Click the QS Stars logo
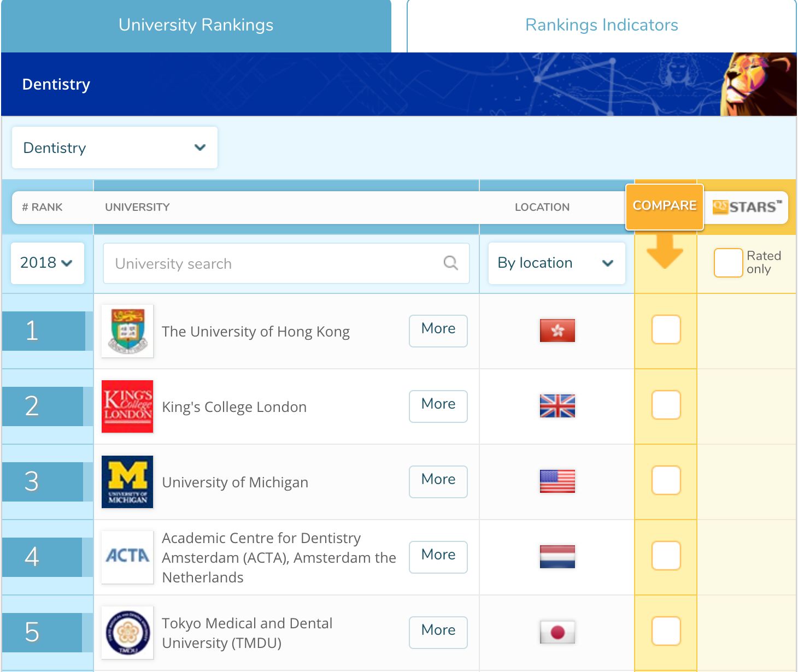Viewport: 798px width, 672px height. pyautogui.click(x=747, y=207)
